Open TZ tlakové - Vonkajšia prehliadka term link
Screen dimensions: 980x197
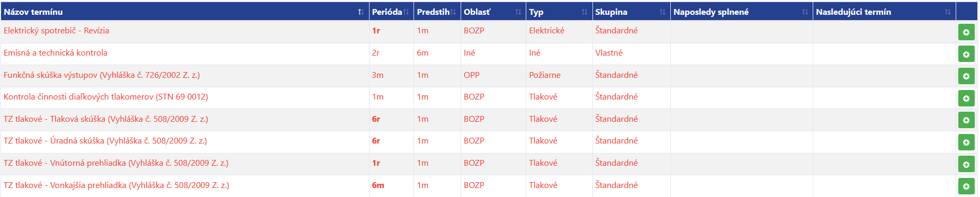[116, 185]
